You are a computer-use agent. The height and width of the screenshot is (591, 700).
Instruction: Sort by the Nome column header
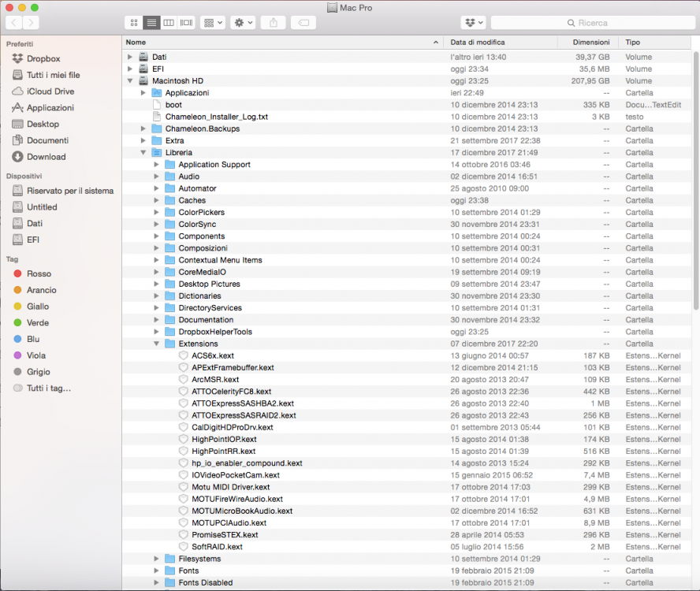(282, 42)
